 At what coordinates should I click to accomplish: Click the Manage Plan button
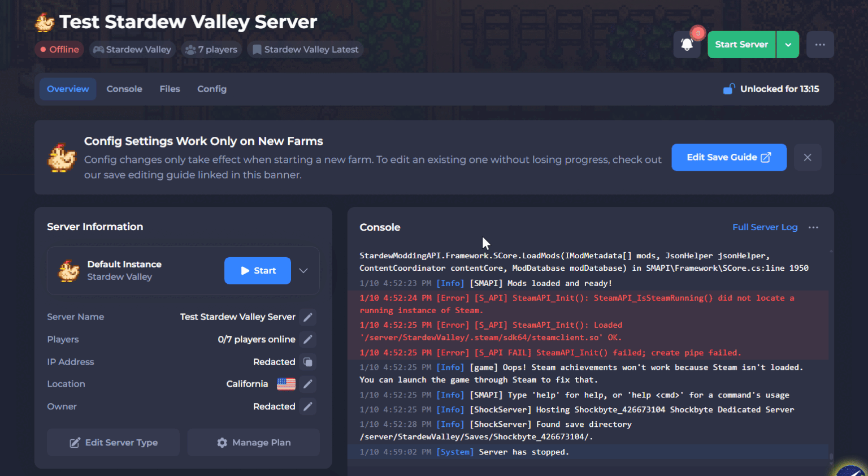pyautogui.click(x=254, y=443)
